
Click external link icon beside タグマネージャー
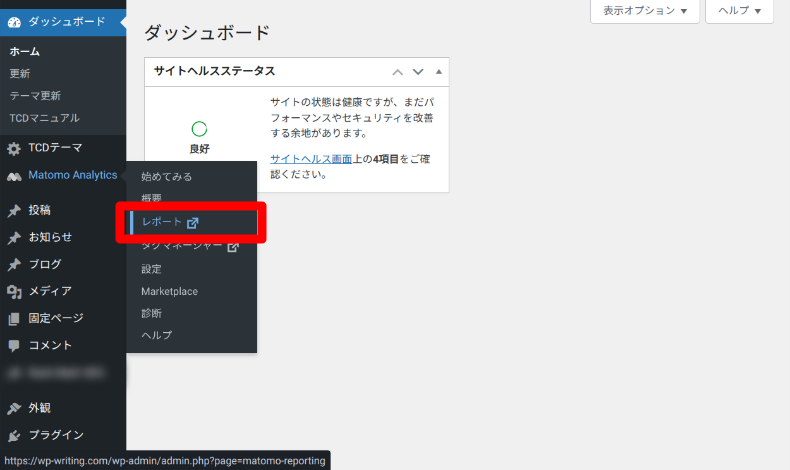233,247
